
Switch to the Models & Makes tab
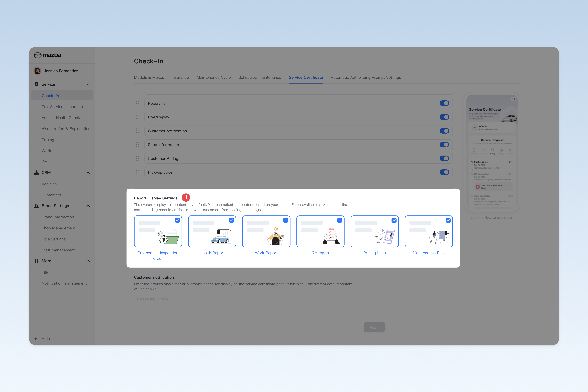click(x=149, y=78)
